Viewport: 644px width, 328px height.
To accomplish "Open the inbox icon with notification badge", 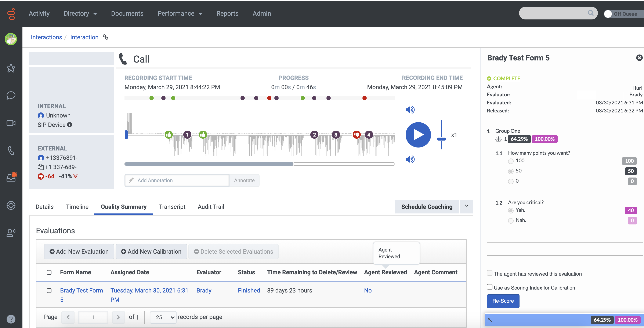I will click(11, 178).
